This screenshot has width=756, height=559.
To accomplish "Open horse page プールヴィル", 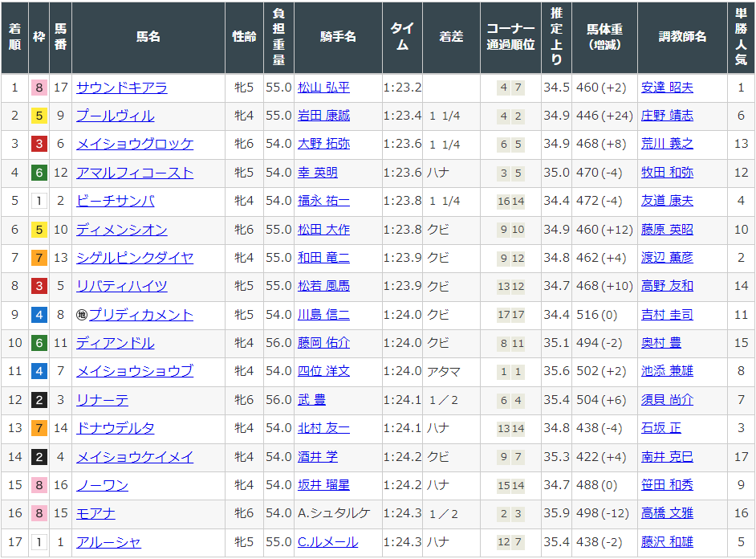I will pos(116,116).
